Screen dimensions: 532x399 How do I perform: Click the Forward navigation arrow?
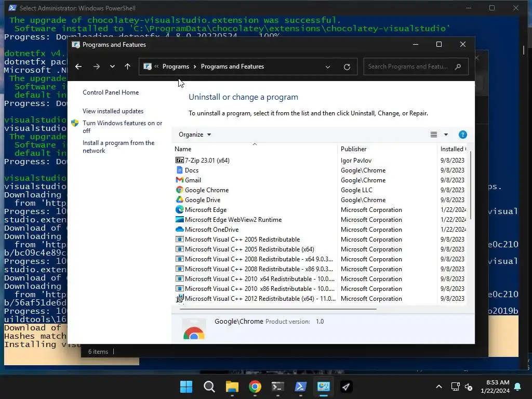[97, 66]
